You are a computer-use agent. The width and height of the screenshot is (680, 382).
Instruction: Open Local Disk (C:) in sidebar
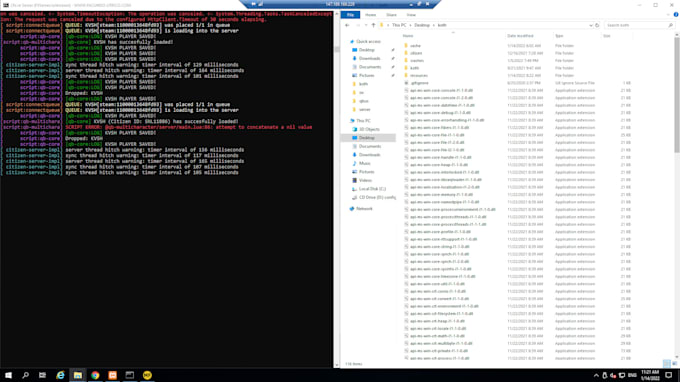pyautogui.click(x=372, y=189)
